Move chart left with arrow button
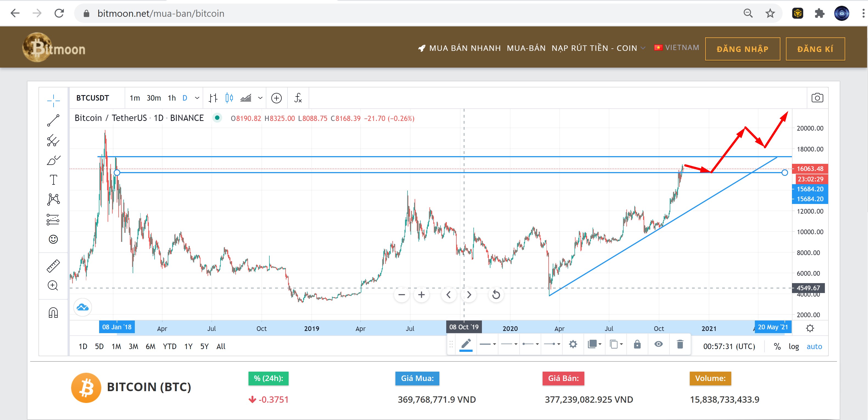 click(448, 294)
